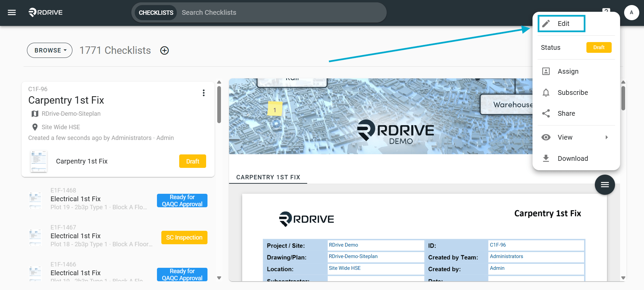Click the 1771 Checklists heading
This screenshot has width=644, height=290.
tap(115, 50)
